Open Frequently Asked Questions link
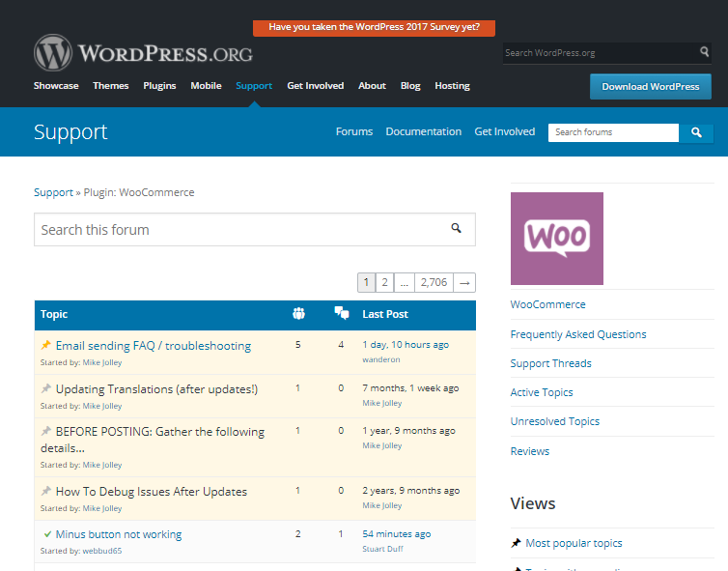The height and width of the screenshot is (571, 728). click(578, 334)
